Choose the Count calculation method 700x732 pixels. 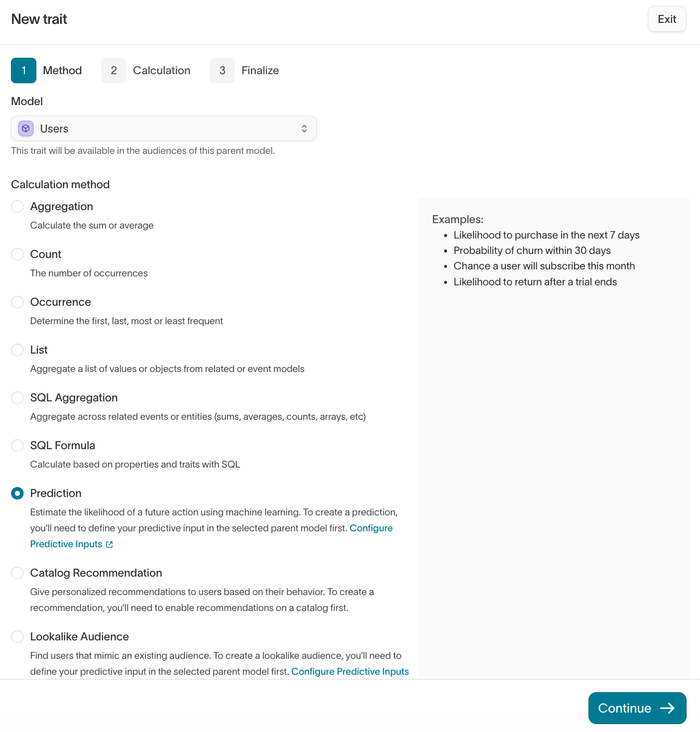(x=17, y=254)
